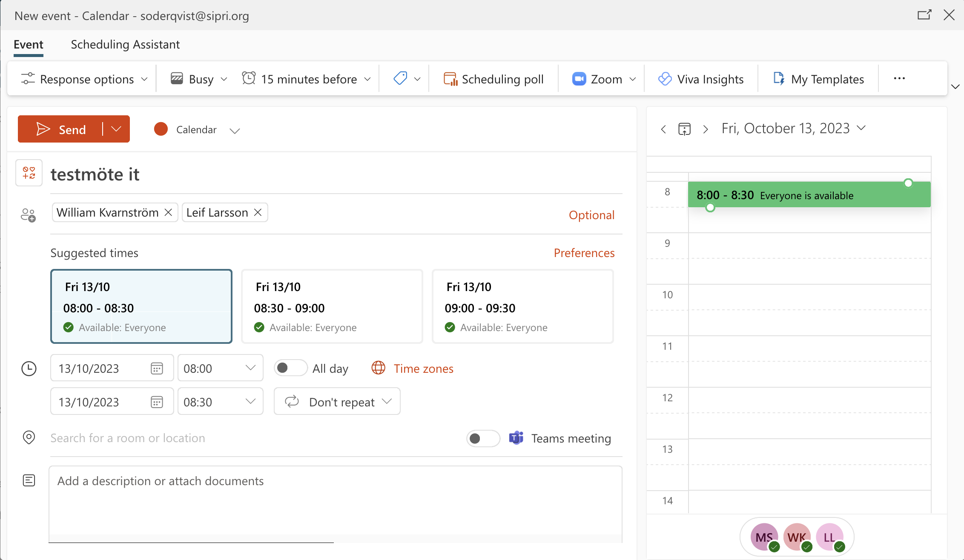Remove William Kvarnström from attendees

tap(169, 212)
